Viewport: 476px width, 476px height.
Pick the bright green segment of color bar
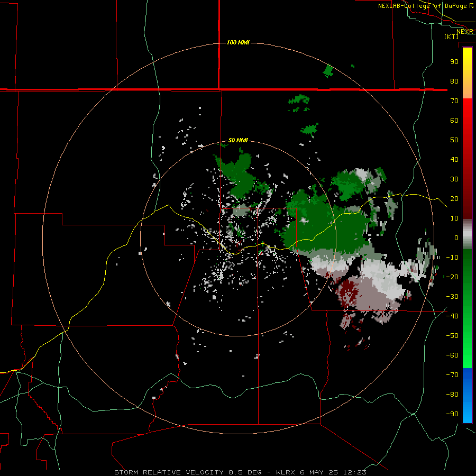pyautogui.click(x=467, y=349)
